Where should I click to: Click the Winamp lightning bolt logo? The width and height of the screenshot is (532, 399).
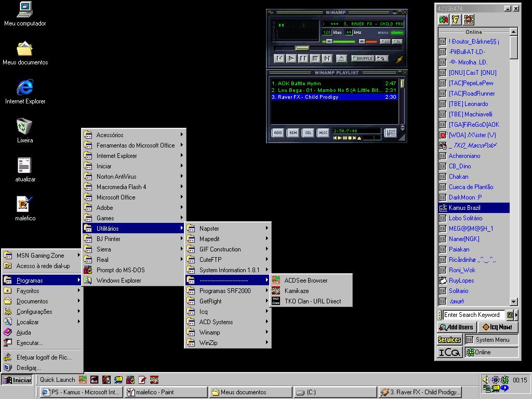tap(400, 59)
